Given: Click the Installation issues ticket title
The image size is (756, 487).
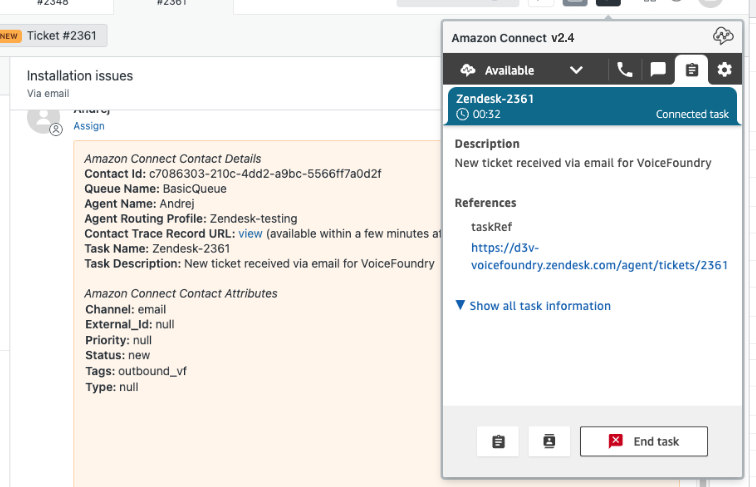Looking at the screenshot, I should 80,76.
